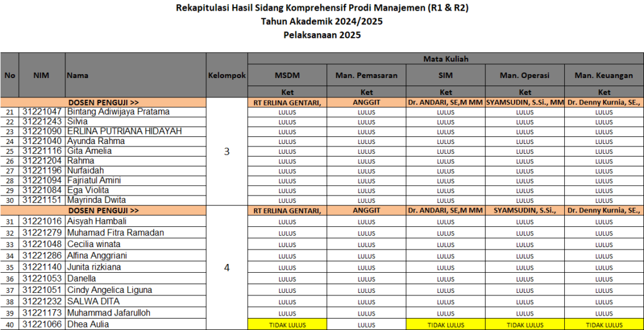
Task: Click row number '25'
Action: (x=9, y=151)
